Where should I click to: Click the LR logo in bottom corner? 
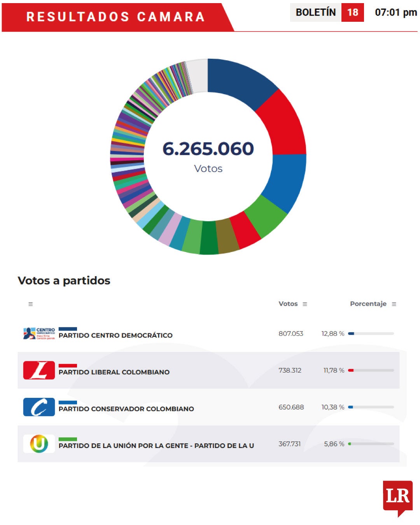398,497
